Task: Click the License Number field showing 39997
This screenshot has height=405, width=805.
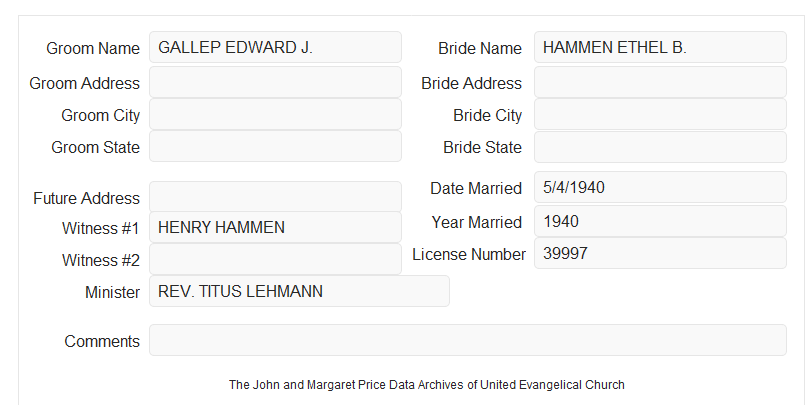Action: 660,253
